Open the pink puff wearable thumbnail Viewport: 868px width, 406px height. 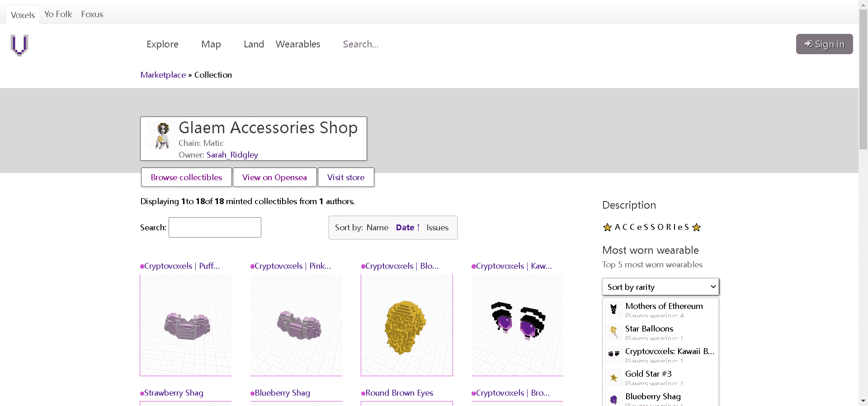pos(297,325)
